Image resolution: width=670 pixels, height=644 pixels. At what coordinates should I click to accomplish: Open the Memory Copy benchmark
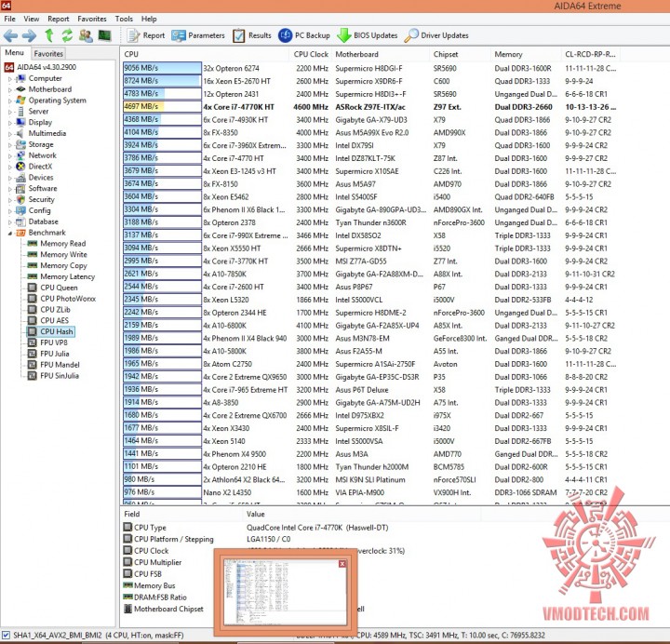58,266
